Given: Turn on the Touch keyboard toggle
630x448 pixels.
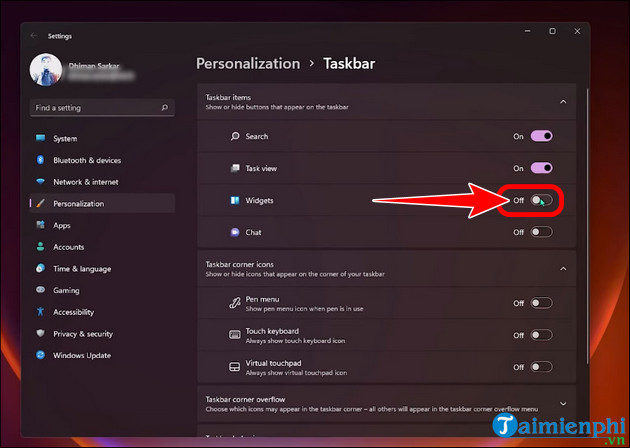Looking at the screenshot, I should tap(541, 335).
